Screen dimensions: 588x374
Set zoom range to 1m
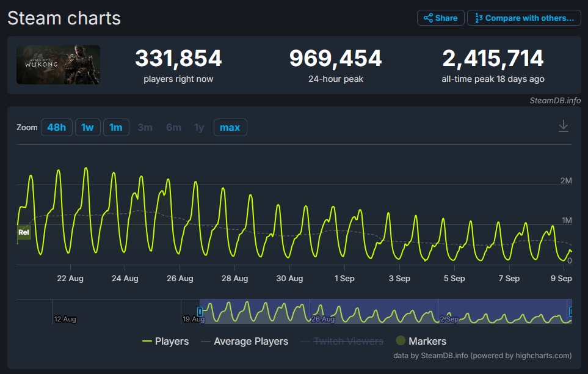tap(116, 127)
